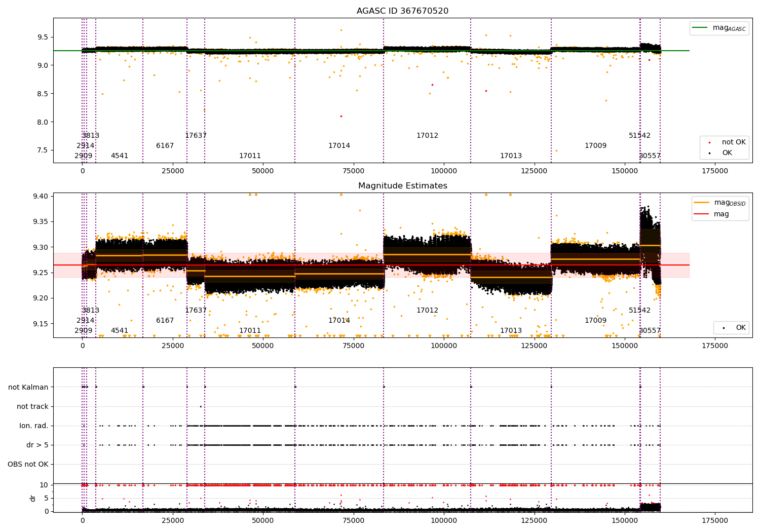Click OBSID label 17013 in the Magnitude Estimates plot
The image size is (760, 532).
click(511, 331)
